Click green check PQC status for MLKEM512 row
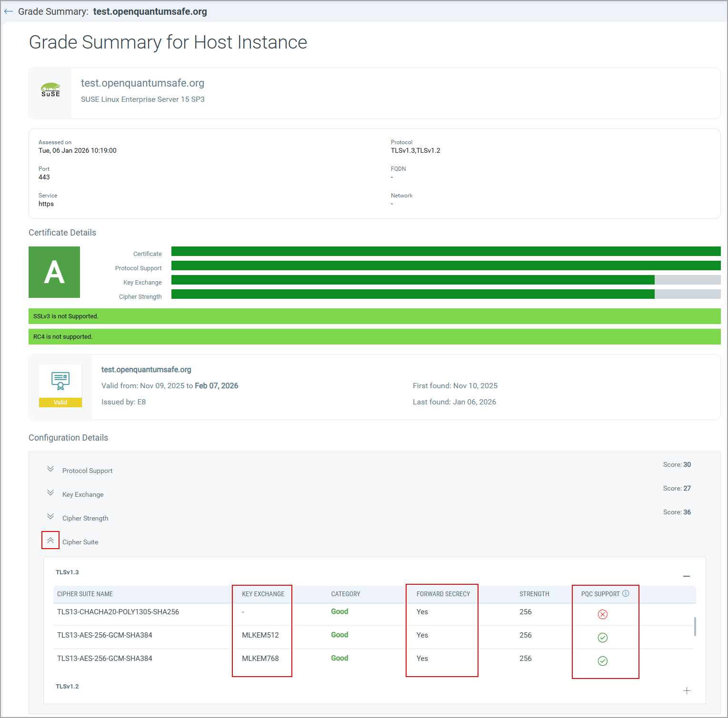 tap(602, 638)
